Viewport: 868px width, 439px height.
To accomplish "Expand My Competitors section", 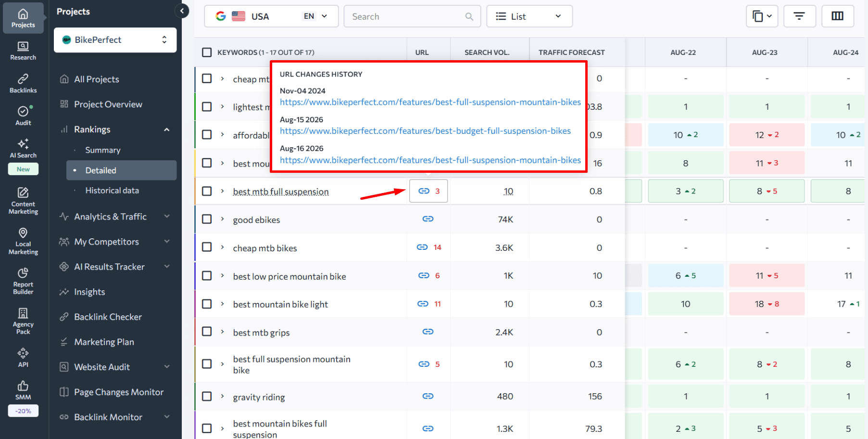I will [167, 242].
